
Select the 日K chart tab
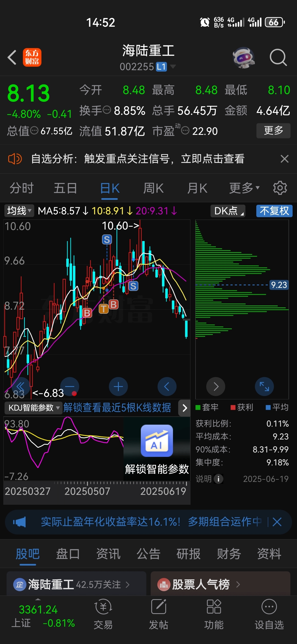(109, 189)
